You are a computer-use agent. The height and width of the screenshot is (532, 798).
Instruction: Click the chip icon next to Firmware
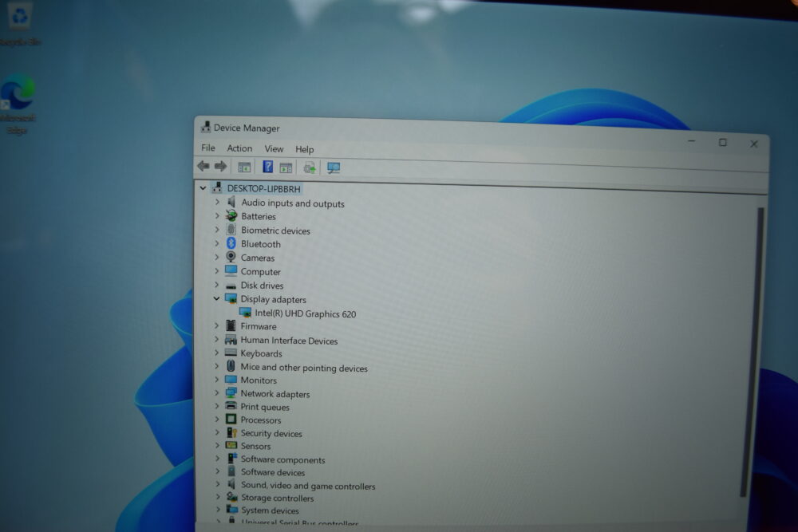(x=231, y=325)
